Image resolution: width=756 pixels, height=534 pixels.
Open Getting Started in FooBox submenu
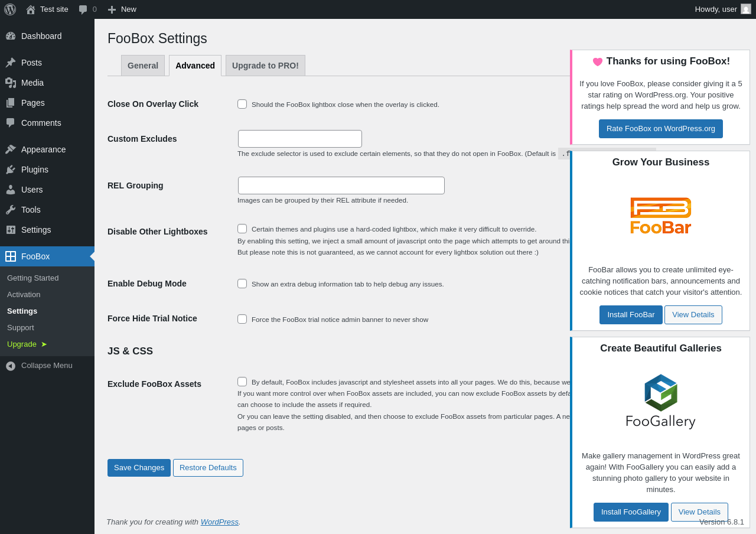tap(33, 278)
